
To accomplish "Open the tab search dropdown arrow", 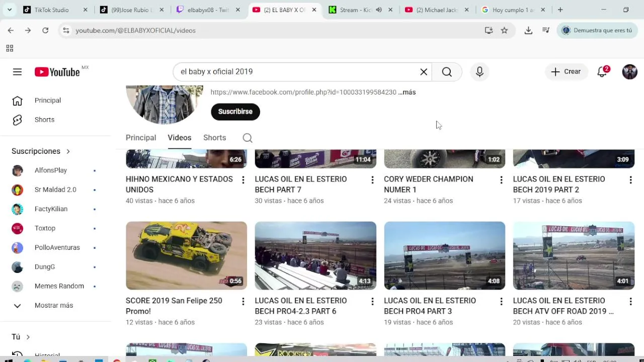I will point(9,10).
